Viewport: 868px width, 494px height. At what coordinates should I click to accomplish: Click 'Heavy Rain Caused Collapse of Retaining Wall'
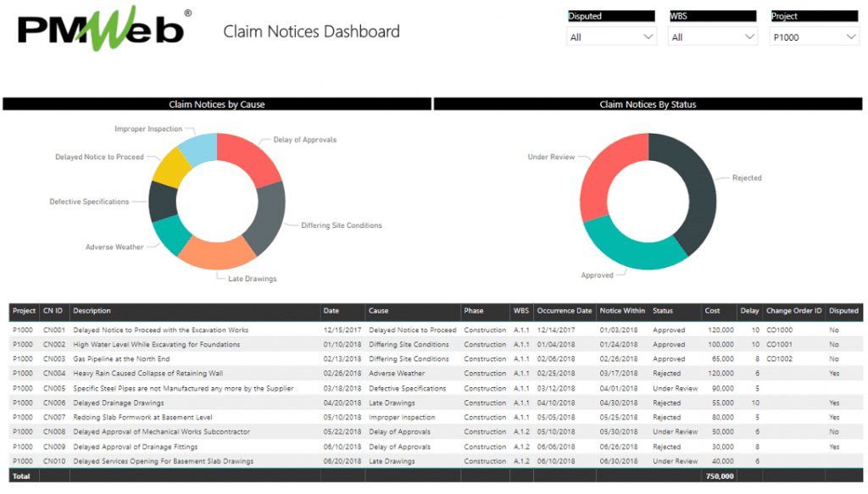[147, 374]
